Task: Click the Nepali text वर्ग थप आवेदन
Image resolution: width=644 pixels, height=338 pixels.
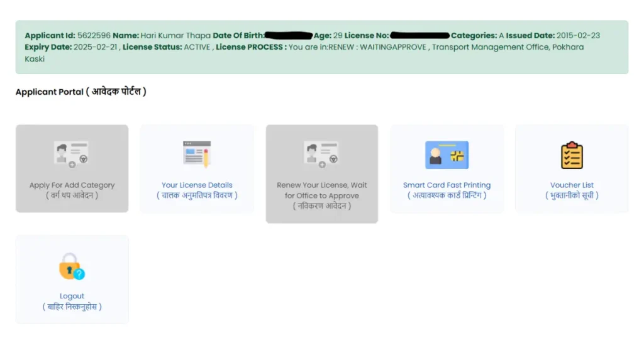Action: coord(72,195)
